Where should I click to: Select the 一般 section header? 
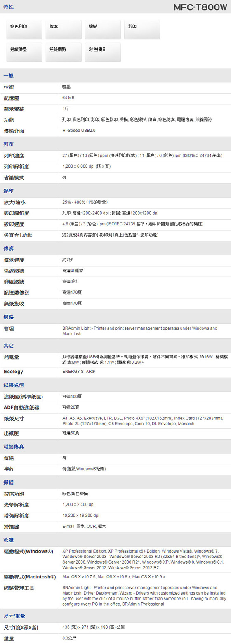click(x=8, y=75)
